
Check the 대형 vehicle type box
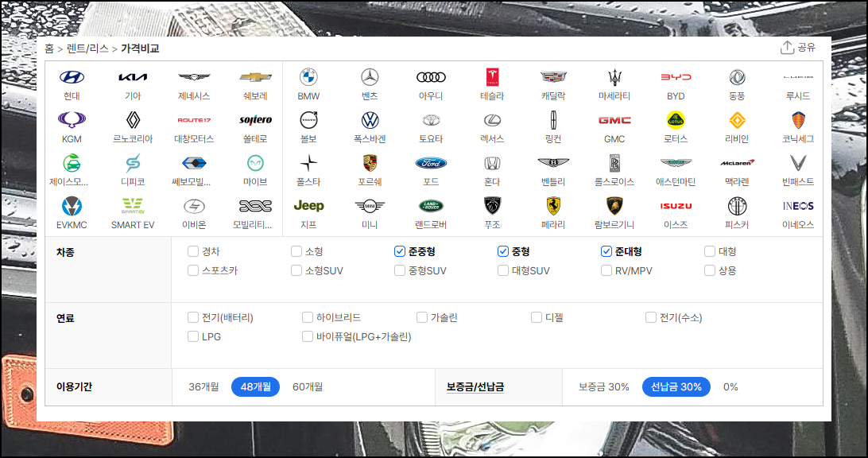(x=710, y=251)
